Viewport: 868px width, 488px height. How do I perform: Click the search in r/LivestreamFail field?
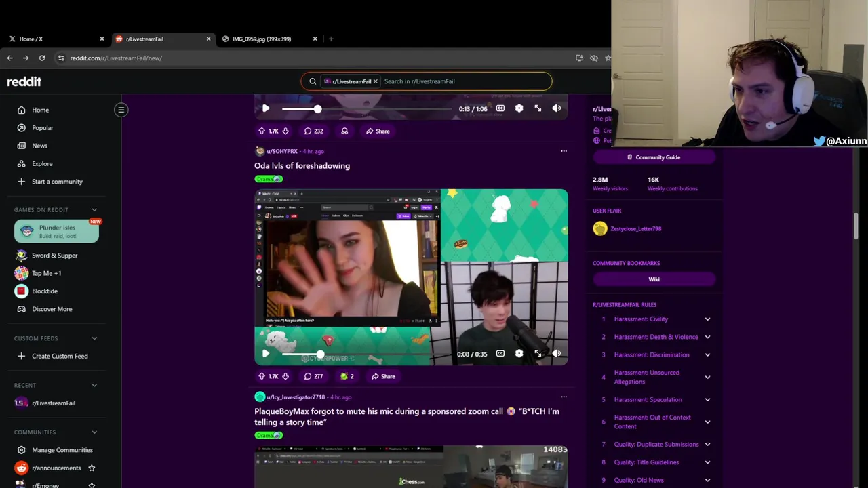pyautogui.click(x=465, y=81)
